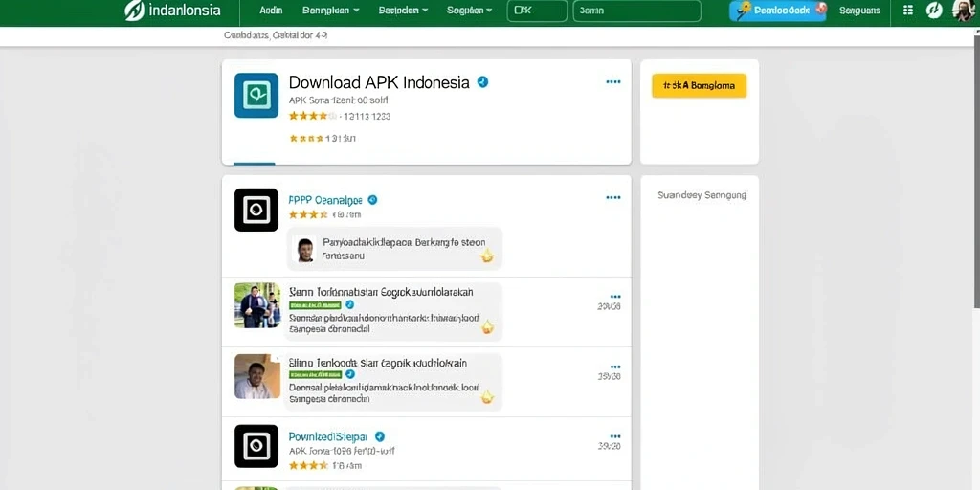Viewport: 980px width, 490px height.
Task: Open the Aedin menu item
Action: [271, 11]
